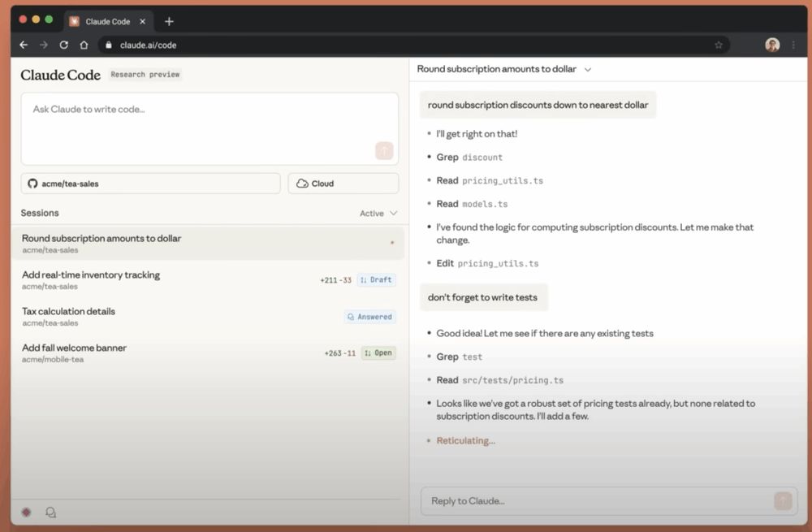
Task: Click the "don't forget to write tests" message
Action: (x=482, y=297)
